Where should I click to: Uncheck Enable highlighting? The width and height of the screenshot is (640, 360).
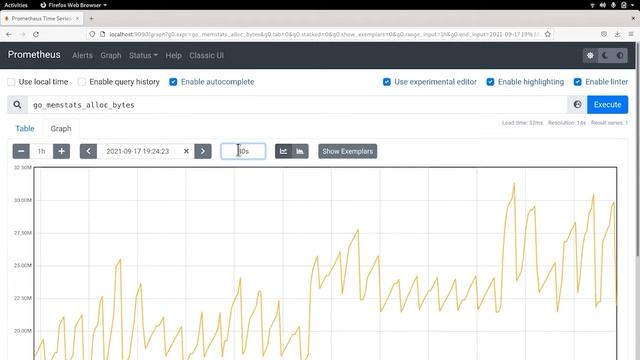click(x=490, y=82)
